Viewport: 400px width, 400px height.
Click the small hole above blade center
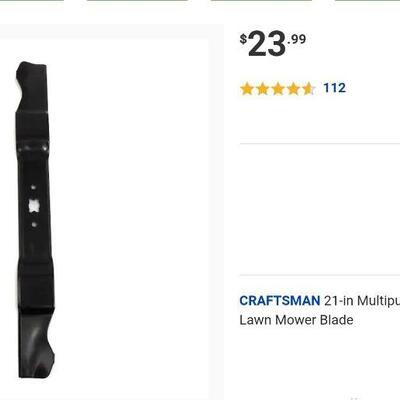pyautogui.click(x=33, y=187)
